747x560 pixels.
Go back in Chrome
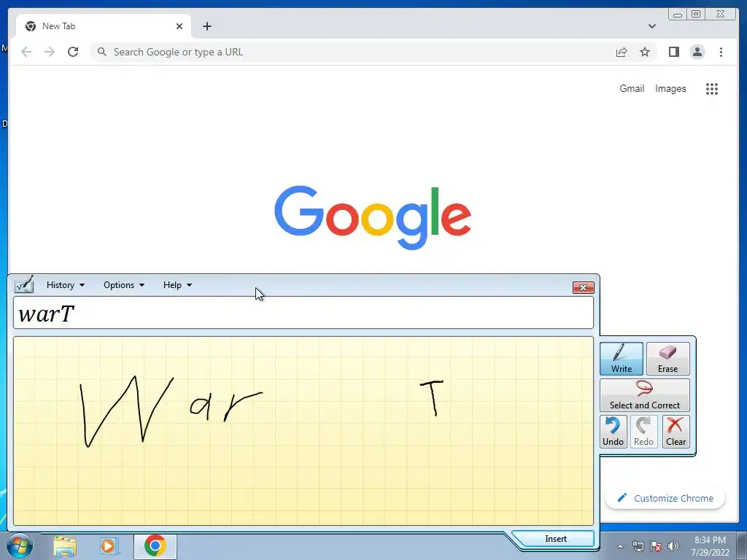26,52
